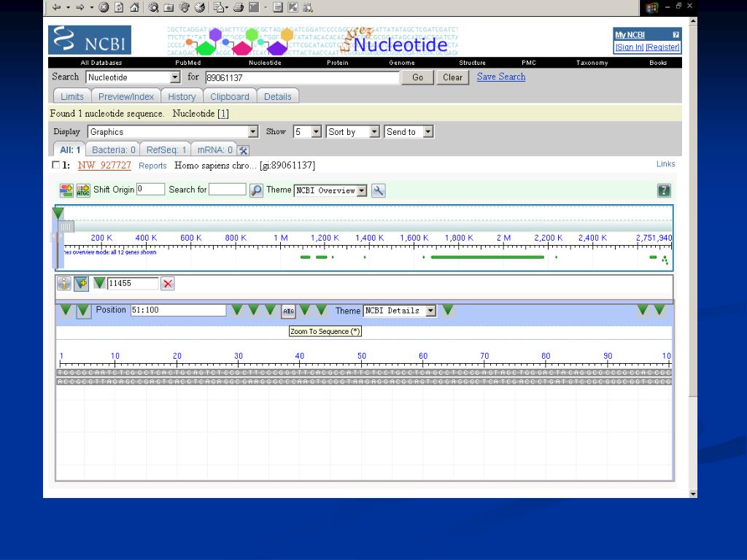This screenshot has width=747, height=560.
Task: Open the overview theme settings wrench icon
Action: 379,190
